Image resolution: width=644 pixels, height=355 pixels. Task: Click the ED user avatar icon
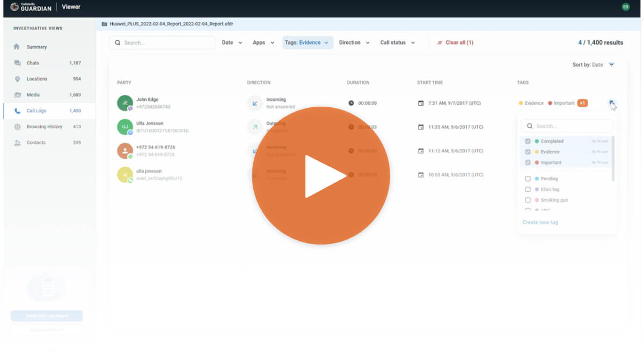[x=625, y=7]
